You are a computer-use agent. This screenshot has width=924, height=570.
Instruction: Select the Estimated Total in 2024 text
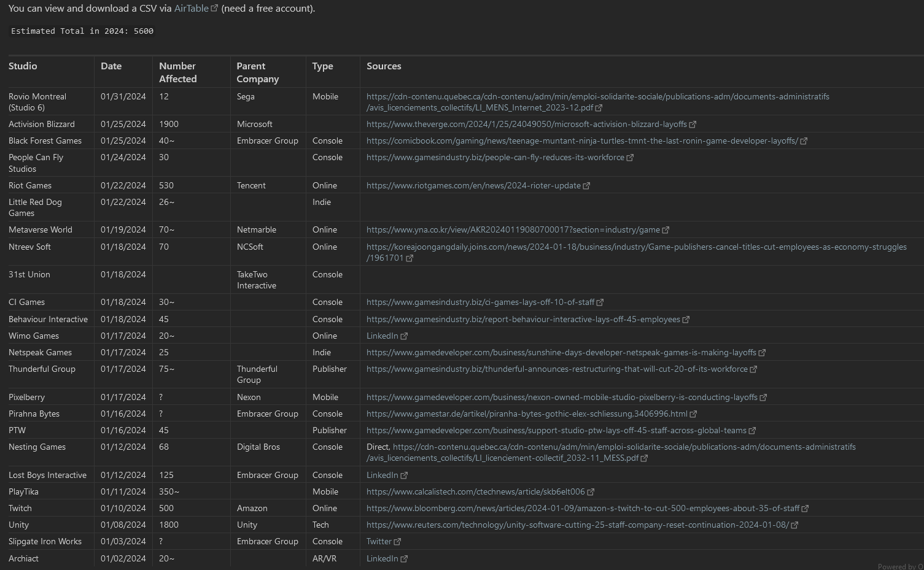point(82,31)
